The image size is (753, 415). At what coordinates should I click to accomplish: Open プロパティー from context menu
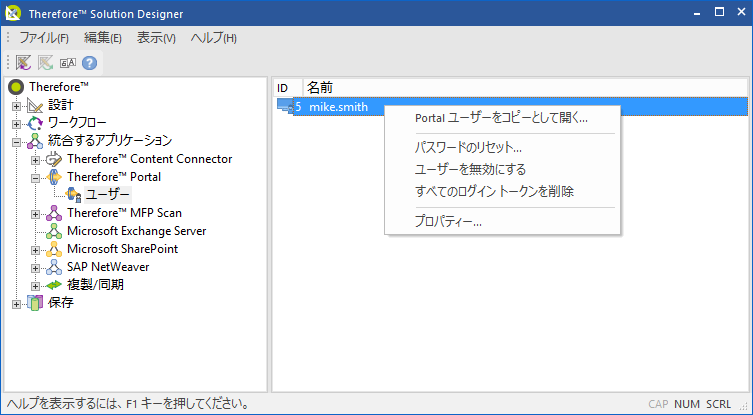502,222
